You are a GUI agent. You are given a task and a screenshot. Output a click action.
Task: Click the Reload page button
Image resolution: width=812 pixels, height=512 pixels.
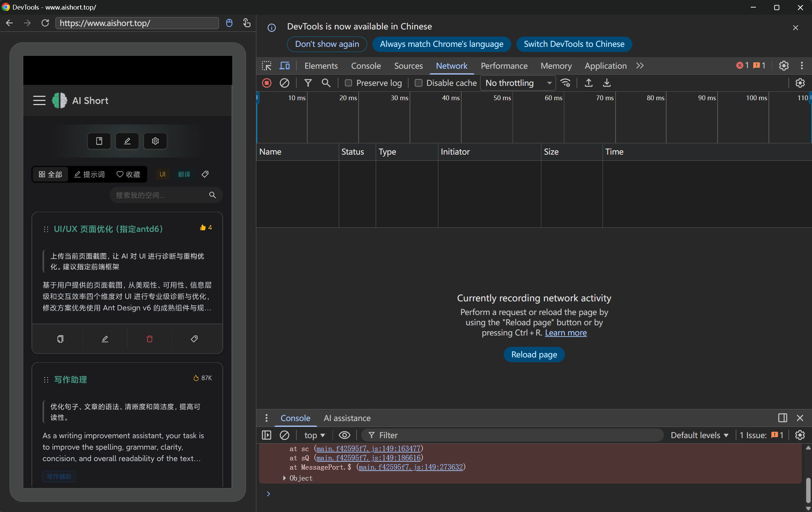pyautogui.click(x=534, y=355)
